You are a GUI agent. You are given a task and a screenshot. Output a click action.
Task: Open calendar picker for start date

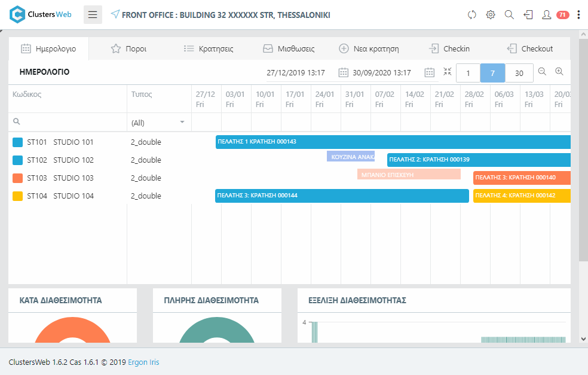(x=344, y=72)
